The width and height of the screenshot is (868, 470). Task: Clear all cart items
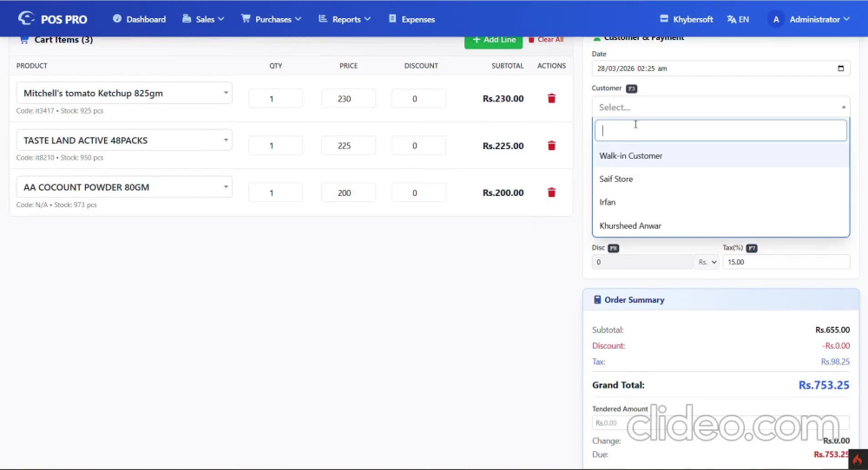pyautogui.click(x=546, y=40)
